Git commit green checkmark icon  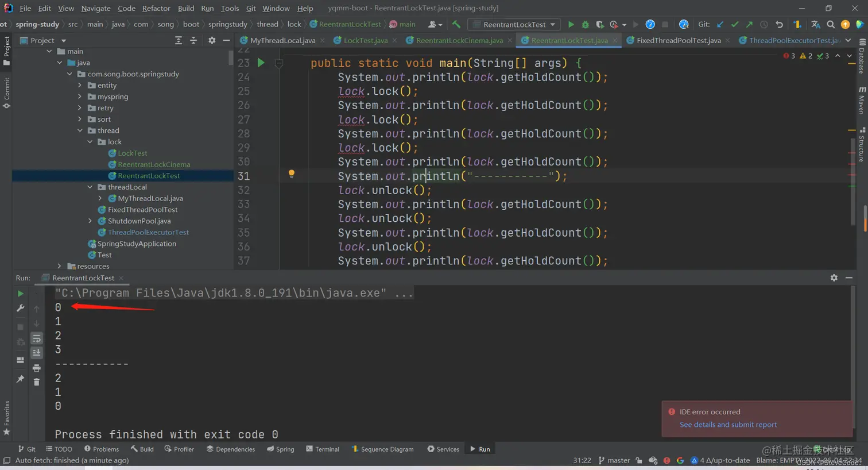coord(735,25)
